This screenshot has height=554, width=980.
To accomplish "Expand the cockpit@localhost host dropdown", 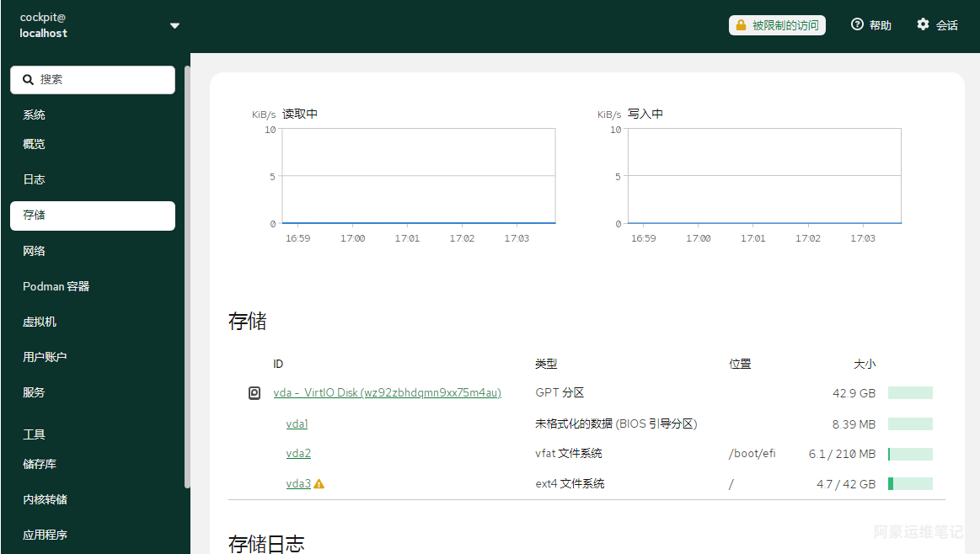I will click(x=174, y=26).
